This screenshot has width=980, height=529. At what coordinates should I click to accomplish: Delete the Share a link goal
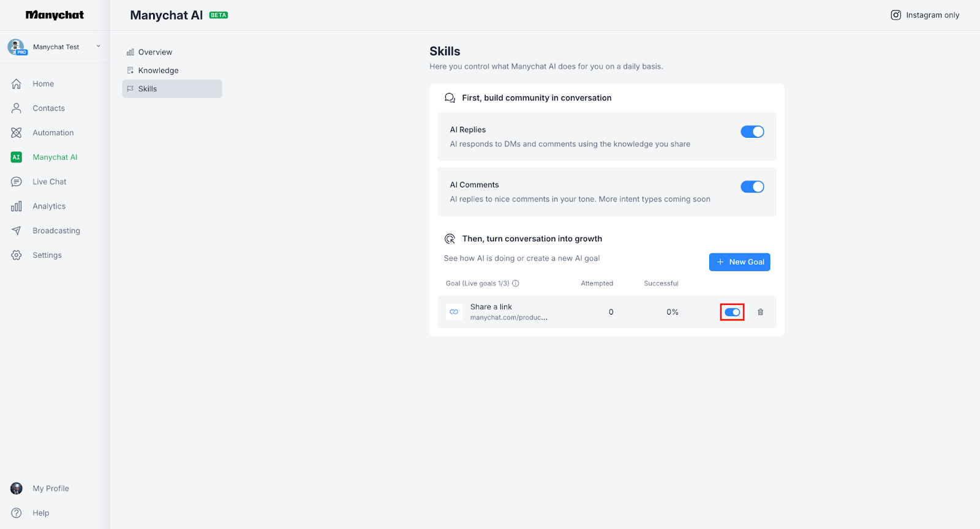pyautogui.click(x=760, y=312)
